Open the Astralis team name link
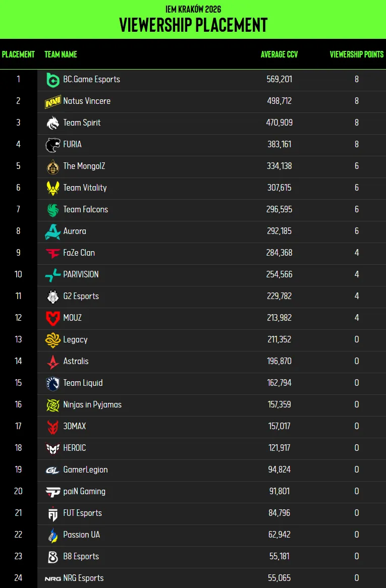386x588 pixels. 76,361
